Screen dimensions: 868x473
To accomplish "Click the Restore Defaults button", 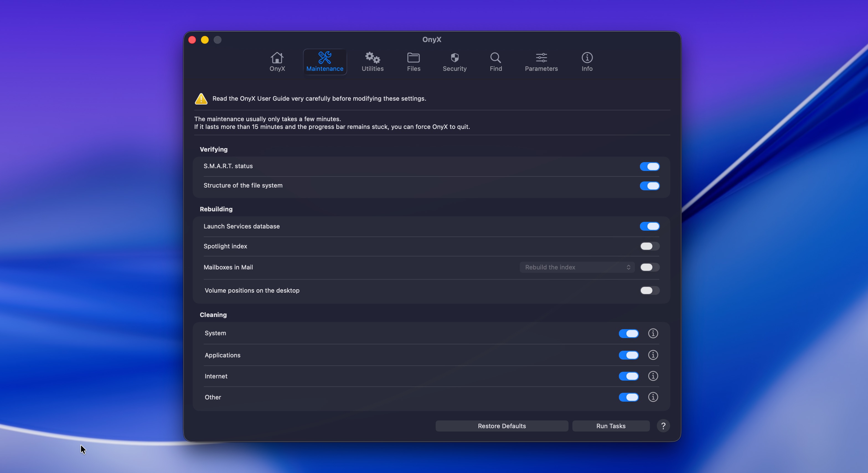I will coord(502,426).
